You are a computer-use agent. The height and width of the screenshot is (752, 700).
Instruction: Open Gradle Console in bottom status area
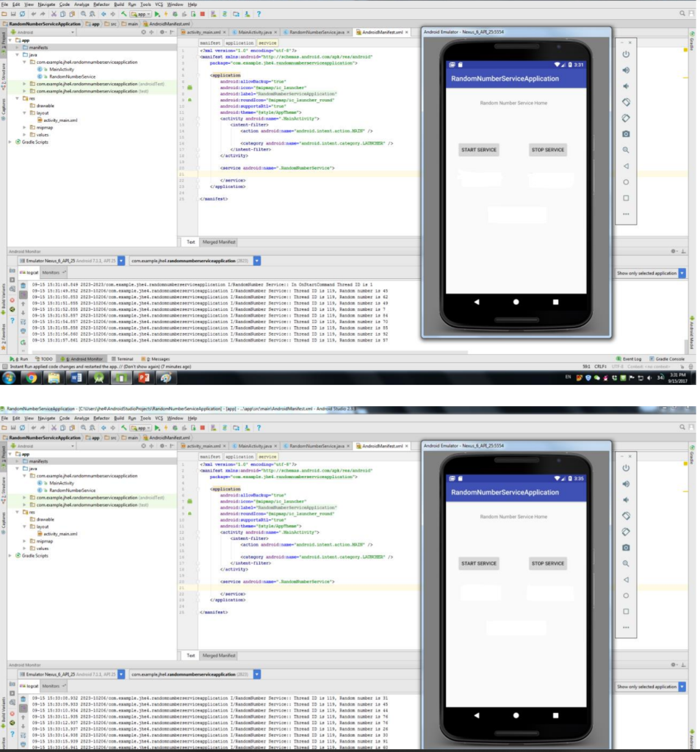(x=667, y=358)
